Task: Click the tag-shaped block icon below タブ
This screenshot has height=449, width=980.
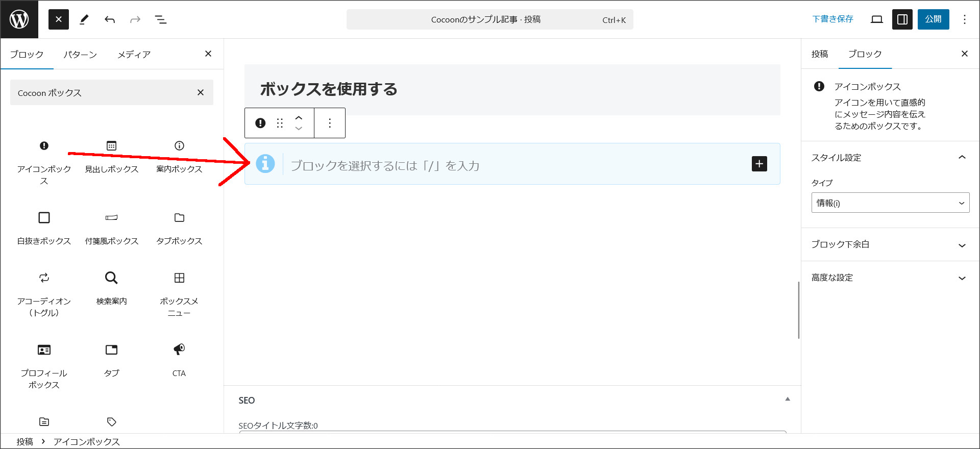Action: click(112, 422)
